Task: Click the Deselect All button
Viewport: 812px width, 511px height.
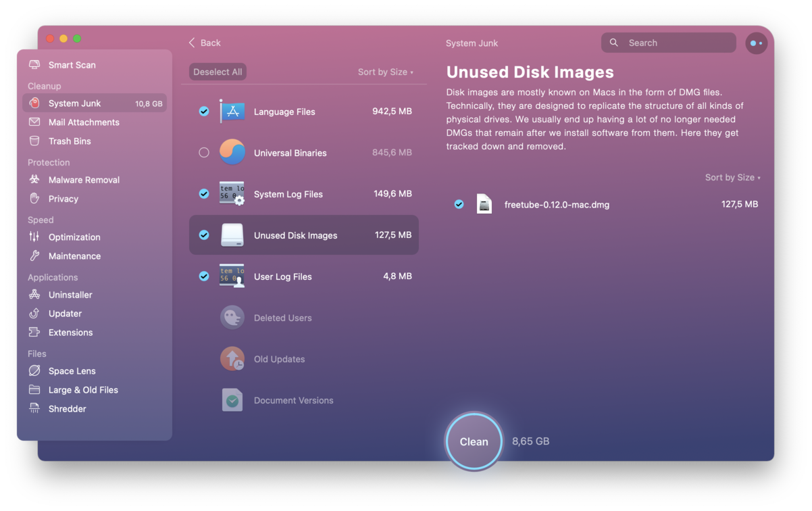Action: pos(218,72)
